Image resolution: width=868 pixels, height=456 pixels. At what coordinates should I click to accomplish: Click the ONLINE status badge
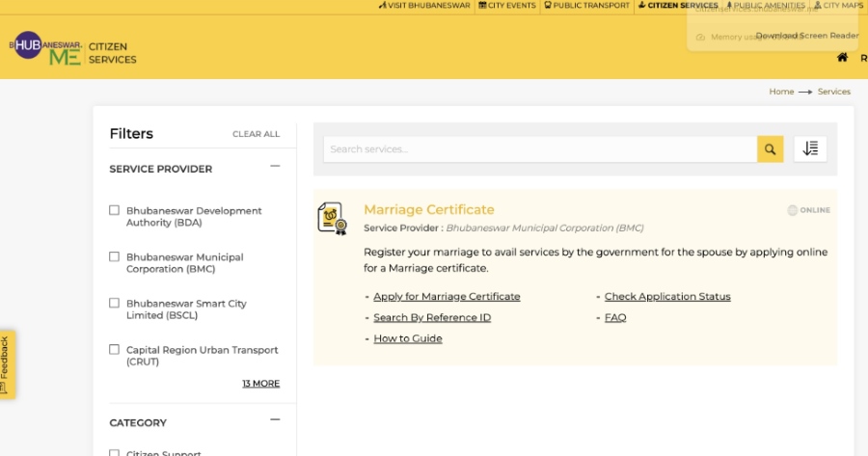tap(809, 210)
